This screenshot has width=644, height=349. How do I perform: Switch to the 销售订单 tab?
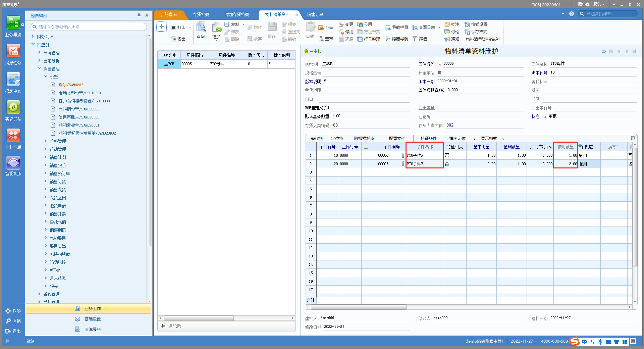pos(315,15)
